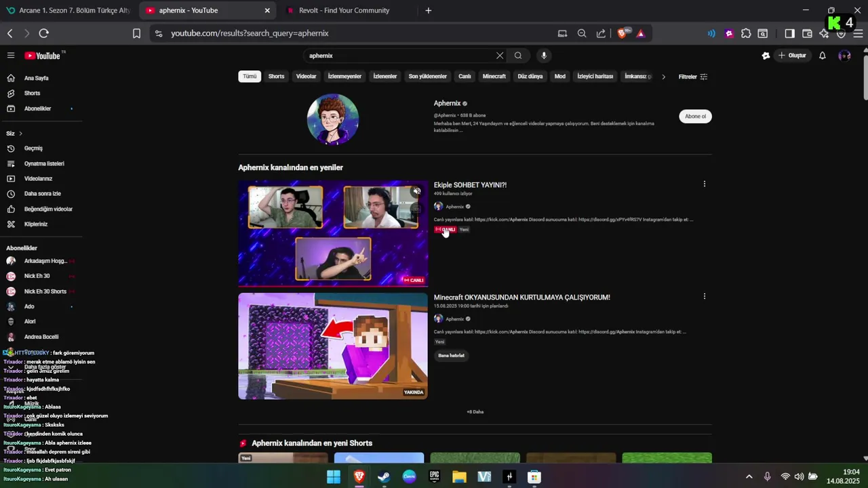Screen dimensions: 868x488
Task: Open the Filtreler search filters
Action: click(x=693, y=77)
